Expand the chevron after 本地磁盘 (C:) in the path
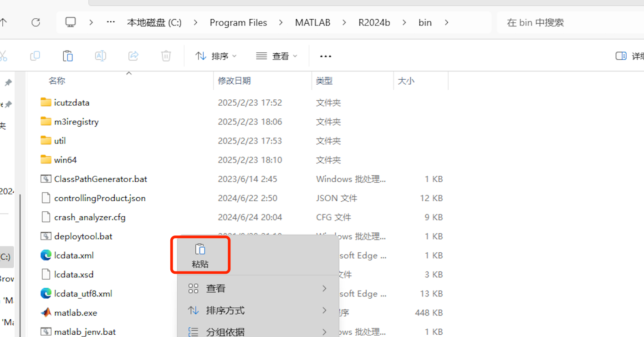 click(x=196, y=22)
